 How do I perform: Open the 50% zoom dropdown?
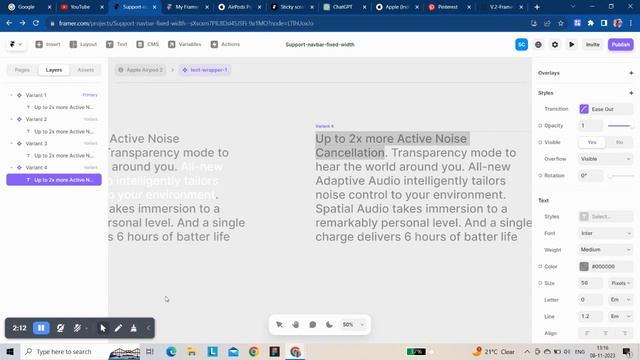pyautogui.click(x=353, y=325)
